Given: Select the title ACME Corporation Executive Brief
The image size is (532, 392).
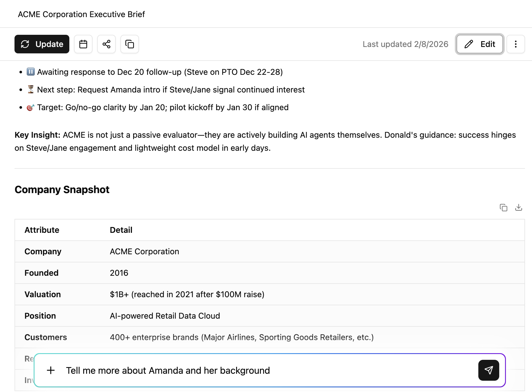Looking at the screenshot, I should click(82, 14).
